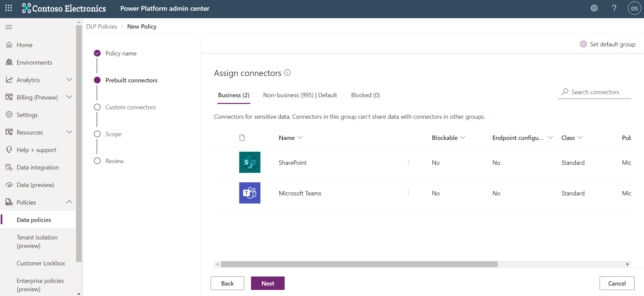Click the Settings gear in sidebar

[x=9, y=115]
